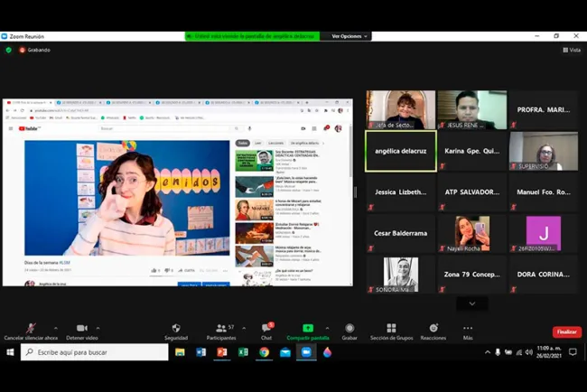Select angélica delacruz participant tile
Screen dimensions: 587x392
coord(400,151)
